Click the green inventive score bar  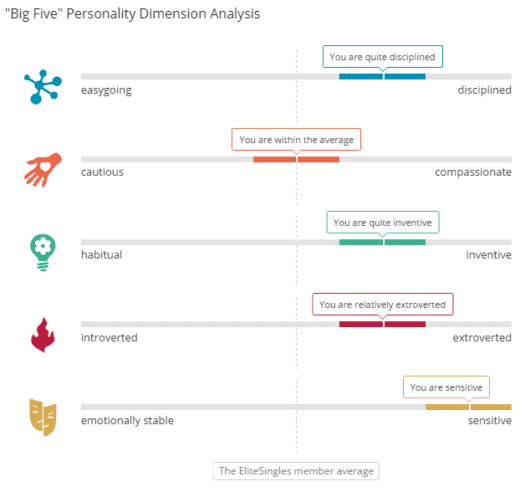382,242
